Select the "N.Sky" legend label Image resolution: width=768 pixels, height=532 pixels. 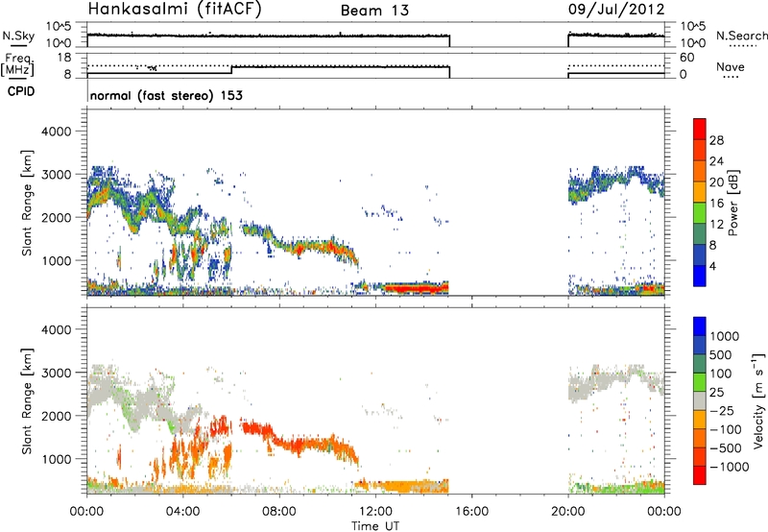point(18,36)
